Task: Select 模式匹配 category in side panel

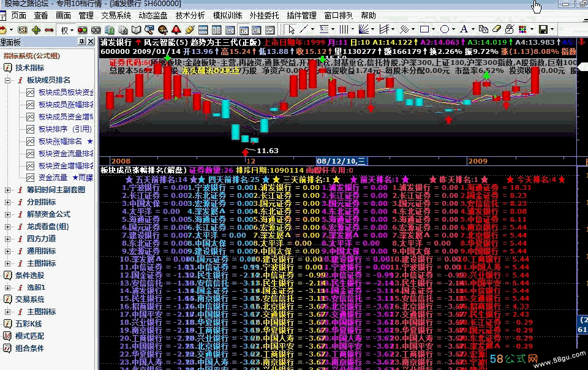Action: point(29,336)
